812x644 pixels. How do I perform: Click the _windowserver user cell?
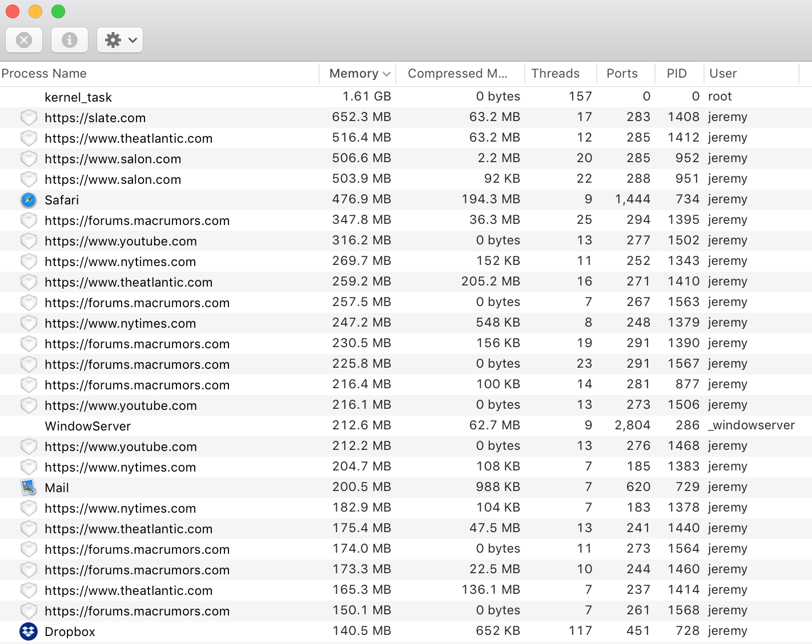(x=751, y=425)
